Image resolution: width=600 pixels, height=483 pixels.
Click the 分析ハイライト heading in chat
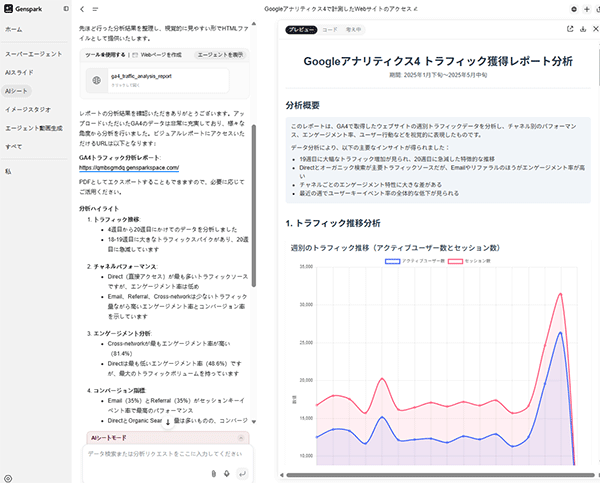tap(99, 209)
